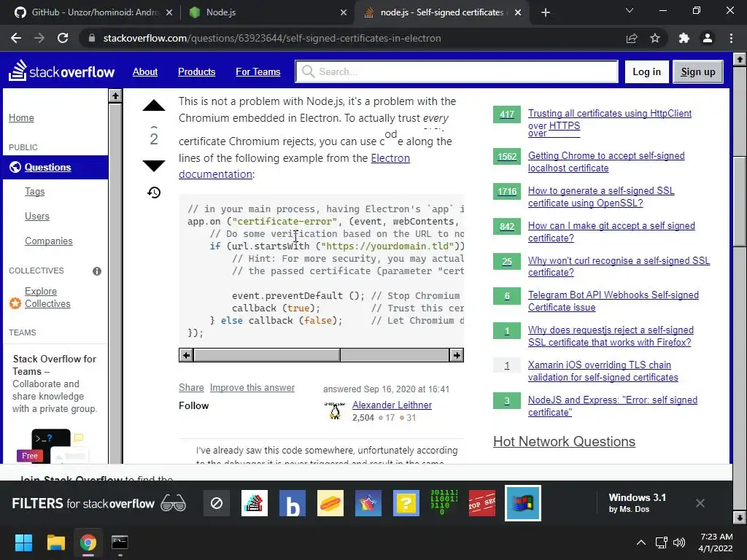Bookmark this page with the star icon

pos(655,38)
